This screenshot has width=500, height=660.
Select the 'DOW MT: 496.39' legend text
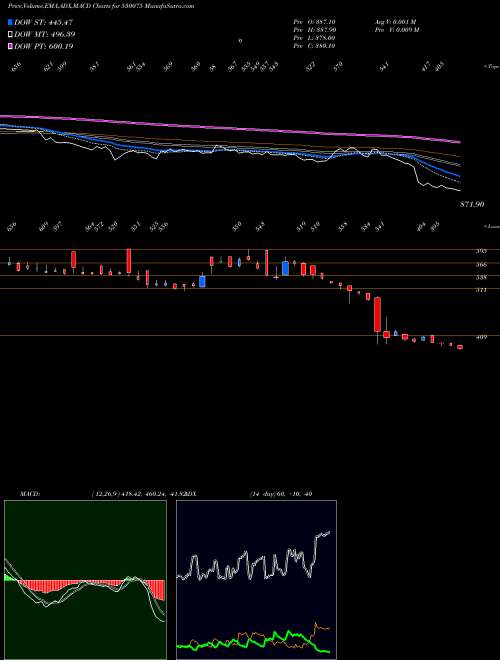click(x=45, y=34)
